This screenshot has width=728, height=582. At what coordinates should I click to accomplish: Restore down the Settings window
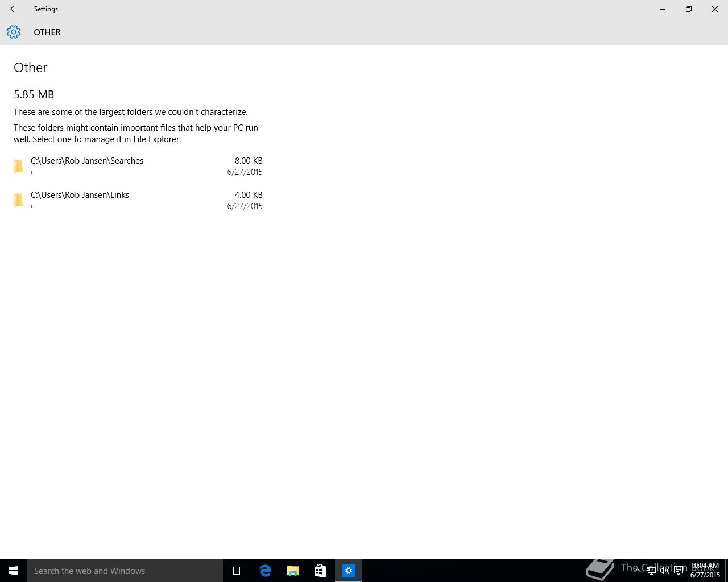689,9
